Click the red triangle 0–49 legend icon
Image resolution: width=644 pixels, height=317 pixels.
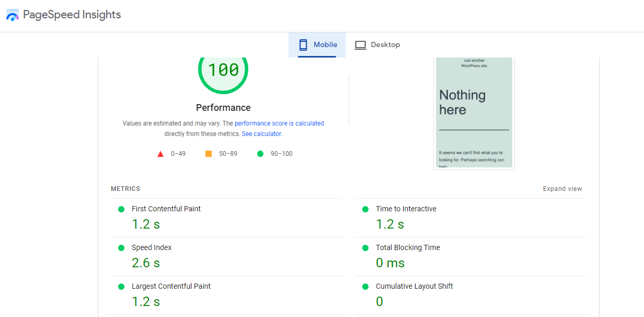pyautogui.click(x=160, y=154)
